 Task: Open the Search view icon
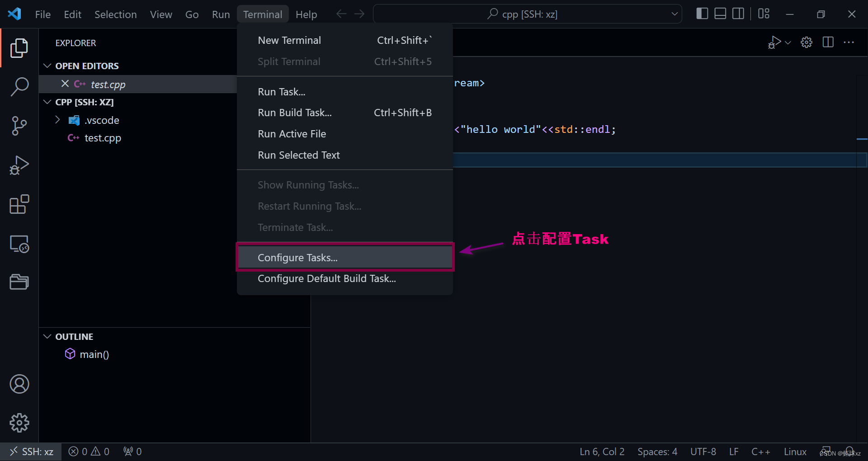[x=19, y=87]
